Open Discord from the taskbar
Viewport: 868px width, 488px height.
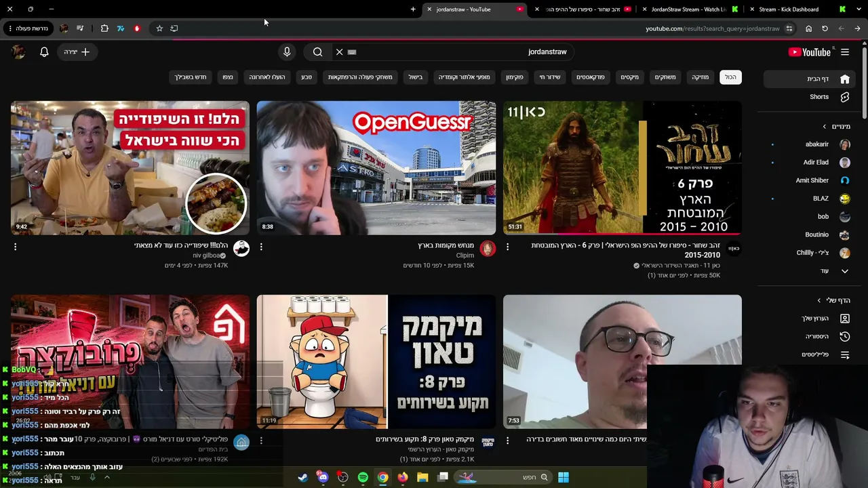323,477
